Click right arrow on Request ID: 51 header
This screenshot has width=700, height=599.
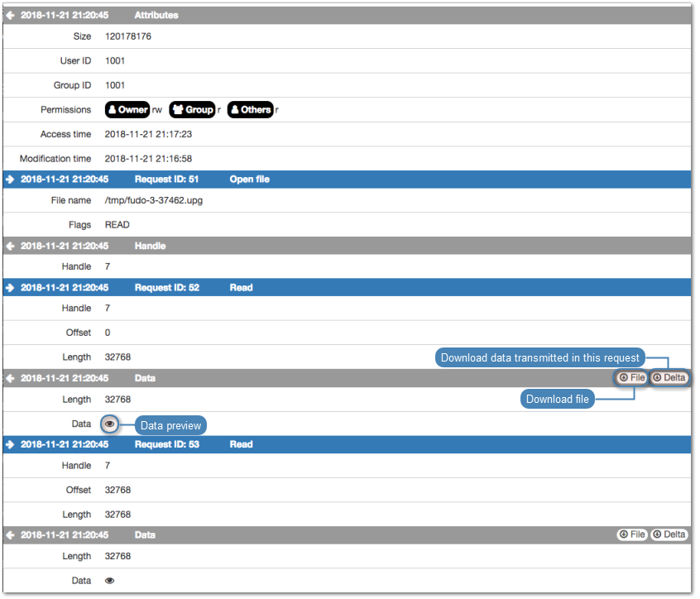tap(11, 179)
